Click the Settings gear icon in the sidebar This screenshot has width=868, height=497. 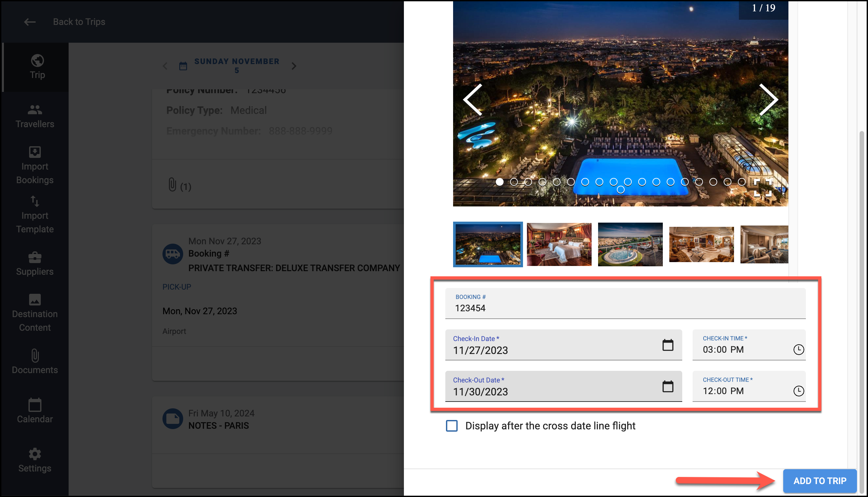click(x=35, y=454)
